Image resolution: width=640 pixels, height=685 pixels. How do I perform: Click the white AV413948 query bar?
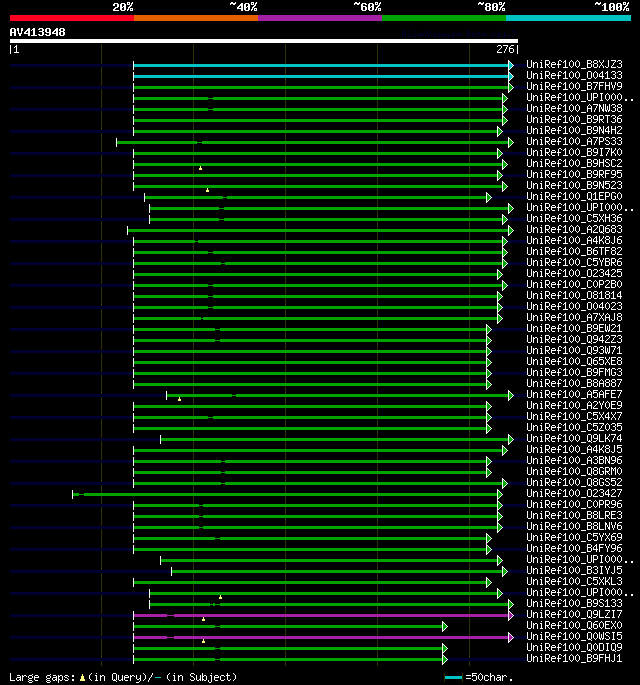[263, 42]
